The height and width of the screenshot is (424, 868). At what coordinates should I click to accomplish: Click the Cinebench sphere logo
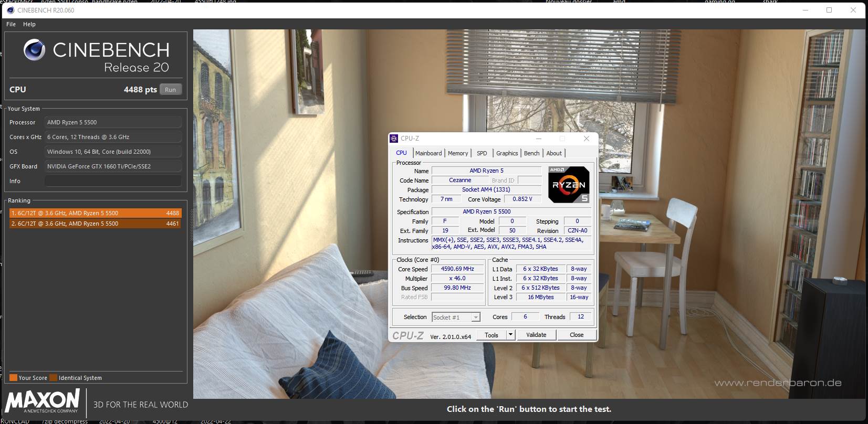coord(35,50)
